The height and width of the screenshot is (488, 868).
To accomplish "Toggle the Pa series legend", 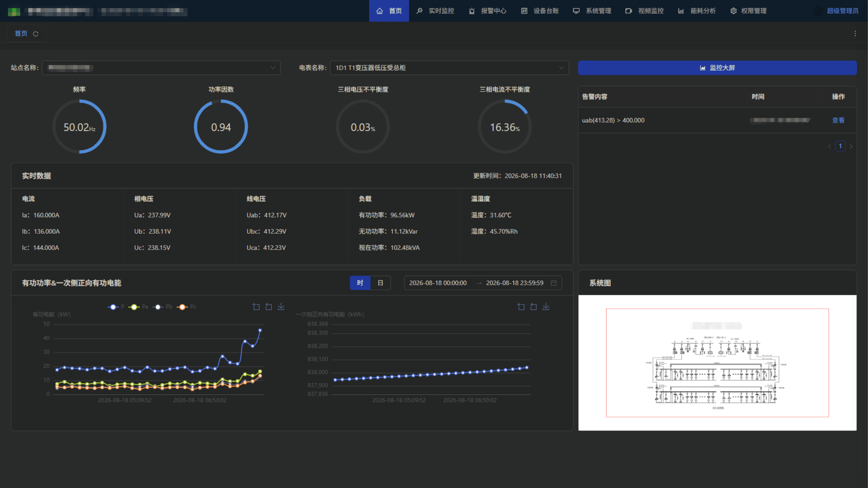I will point(138,307).
